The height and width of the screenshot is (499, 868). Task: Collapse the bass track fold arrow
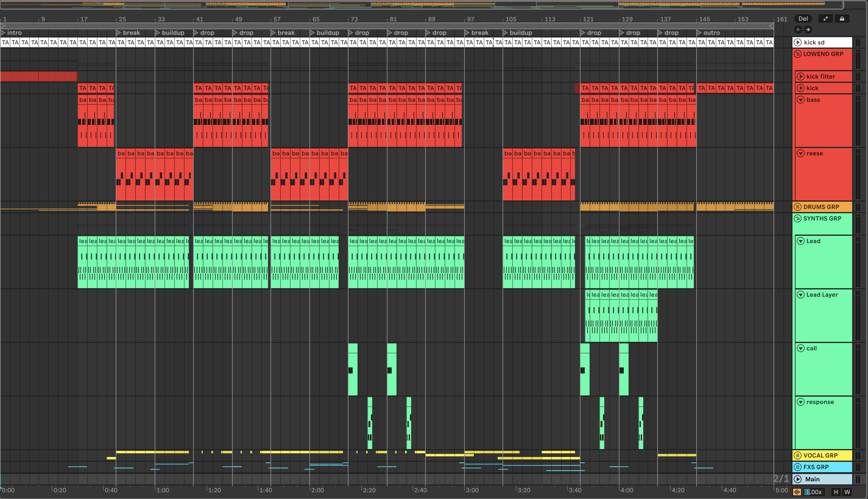click(x=800, y=100)
